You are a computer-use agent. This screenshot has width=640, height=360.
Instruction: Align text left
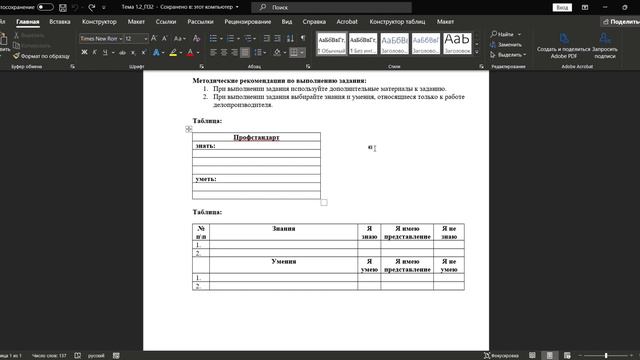213,52
